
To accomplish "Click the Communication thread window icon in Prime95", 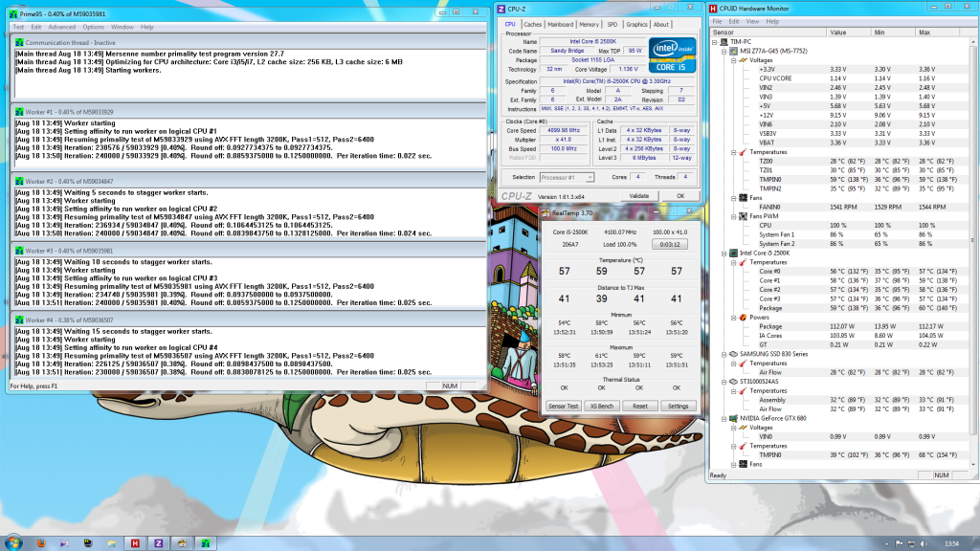I will [19, 42].
